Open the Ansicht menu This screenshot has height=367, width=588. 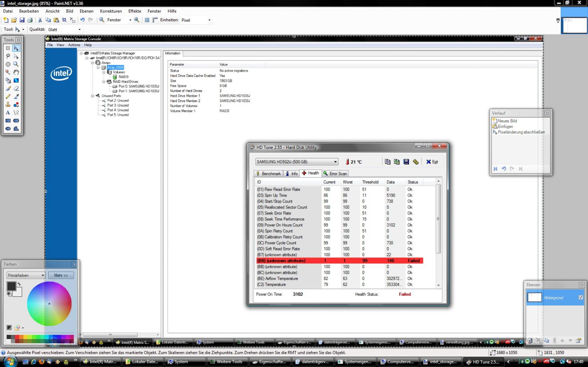(53, 11)
